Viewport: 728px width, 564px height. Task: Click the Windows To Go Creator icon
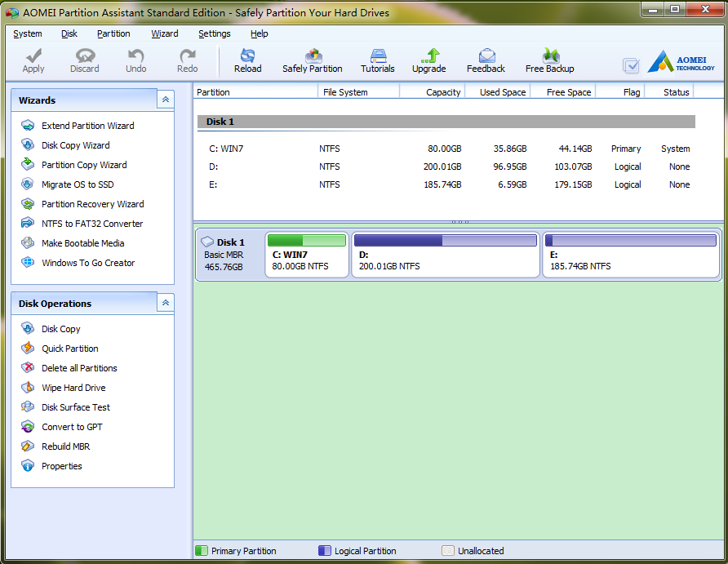[x=28, y=262]
